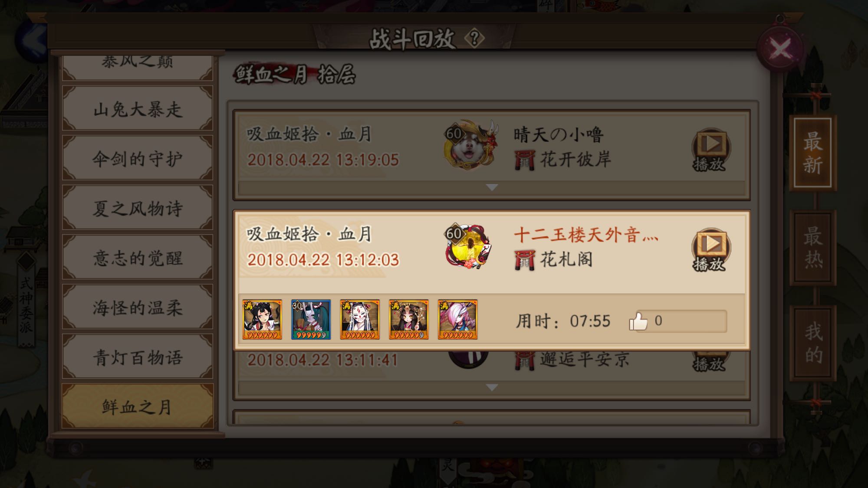Select the pink-haired shikigami portrait
Screen dimensions: 868x488
pos(457,319)
